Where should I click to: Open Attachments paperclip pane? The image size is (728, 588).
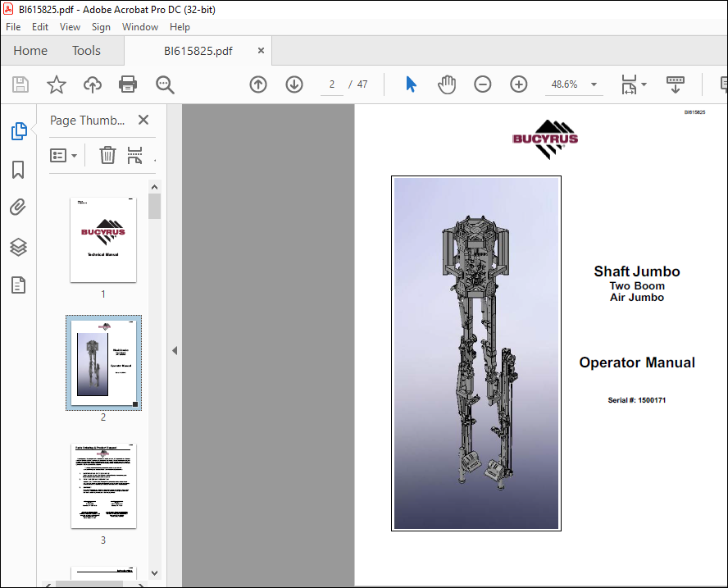(18, 207)
